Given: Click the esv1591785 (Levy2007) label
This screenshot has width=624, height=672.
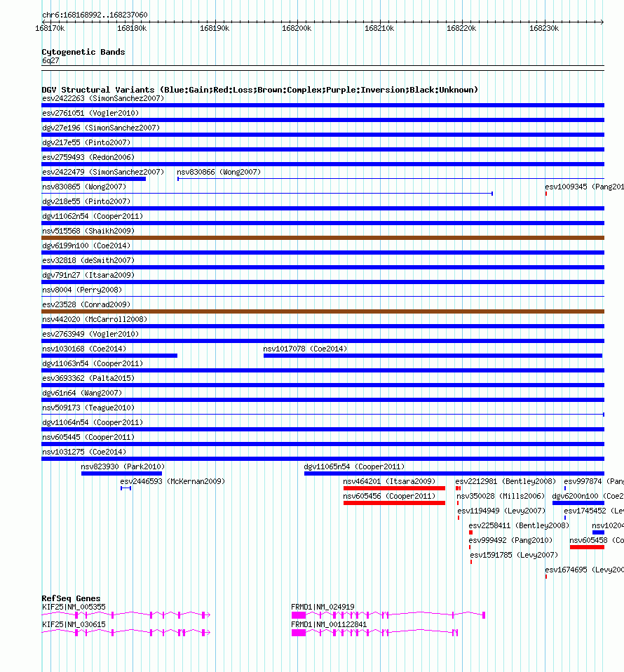Looking at the screenshot, I should tap(514, 555).
